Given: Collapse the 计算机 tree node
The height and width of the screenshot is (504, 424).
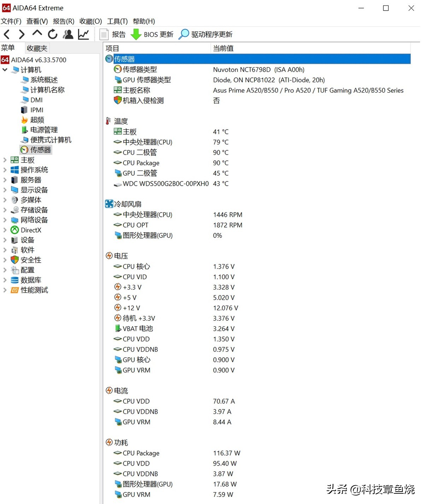Looking at the screenshot, I should 5,70.
